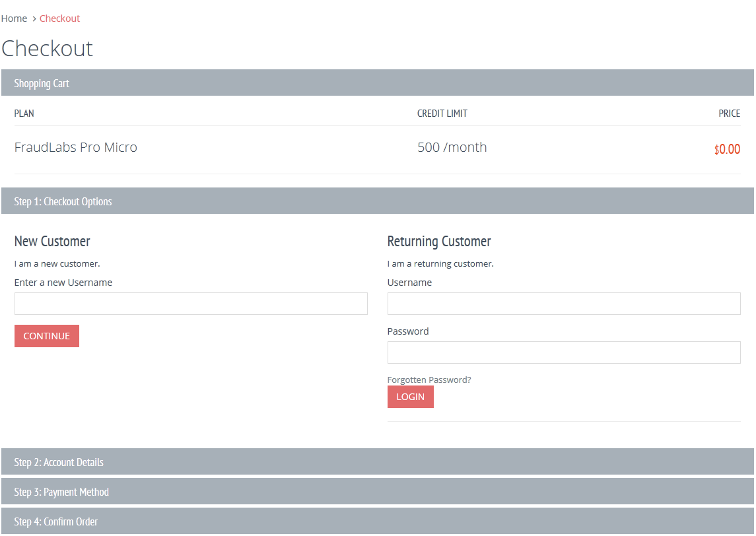Expand Step 3: Payment Method section

378,492
